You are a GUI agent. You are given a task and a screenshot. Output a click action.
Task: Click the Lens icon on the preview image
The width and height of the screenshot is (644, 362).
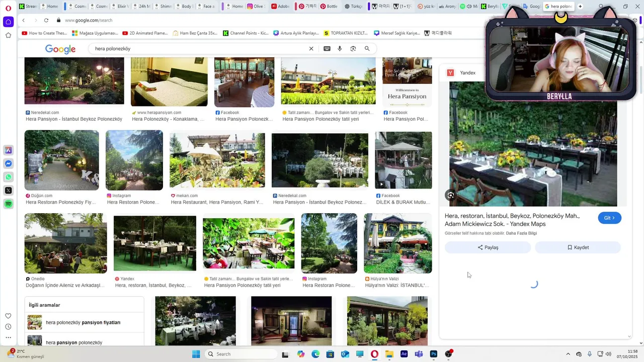(451, 195)
